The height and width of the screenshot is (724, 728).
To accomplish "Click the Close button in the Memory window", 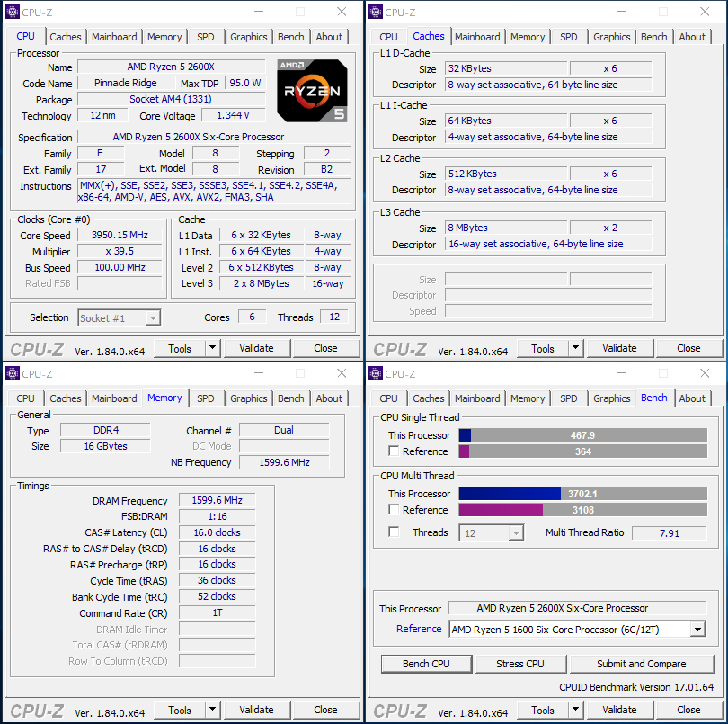I will tap(325, 710).
